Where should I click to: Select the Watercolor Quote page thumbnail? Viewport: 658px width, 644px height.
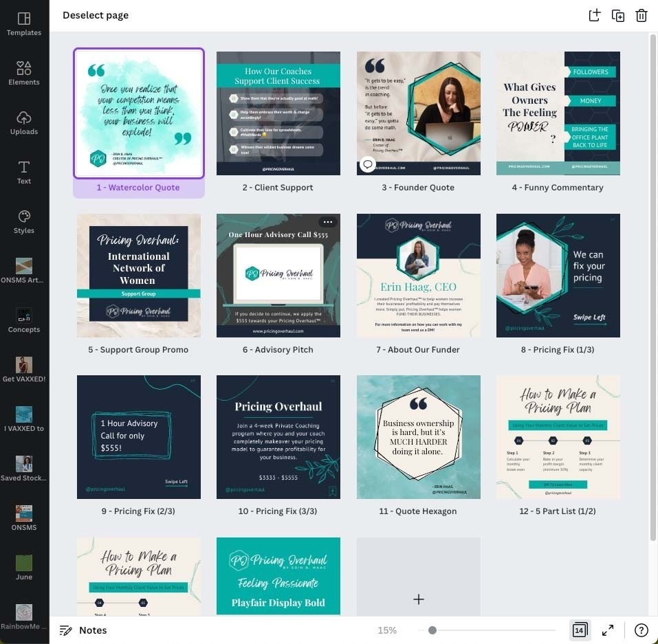[139, 113]
